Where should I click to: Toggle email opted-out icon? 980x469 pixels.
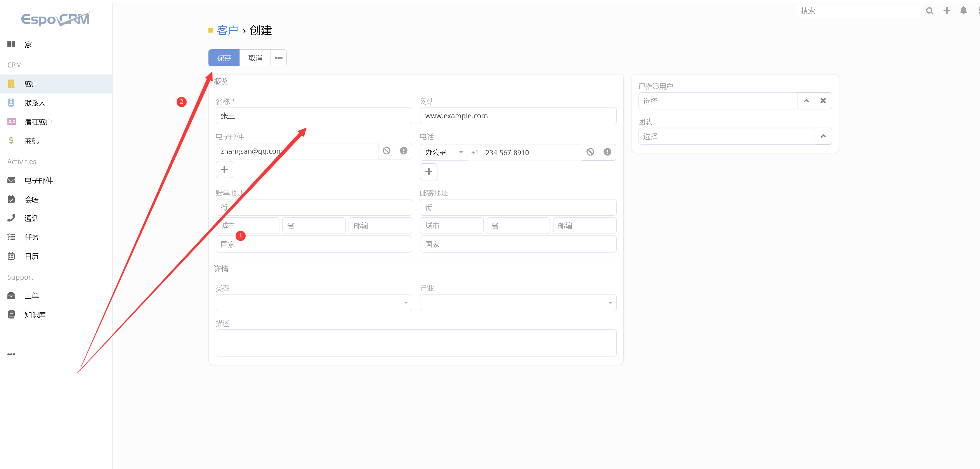point(387,151)
